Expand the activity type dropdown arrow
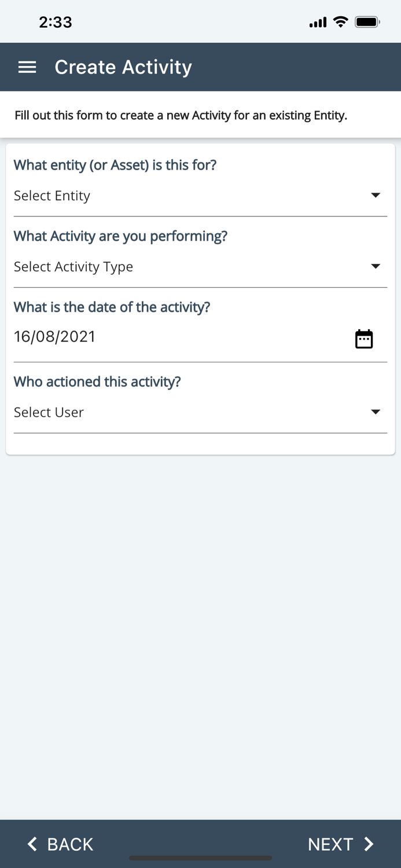Viewport: 401px width, 868px height. [x=376, y=266]
